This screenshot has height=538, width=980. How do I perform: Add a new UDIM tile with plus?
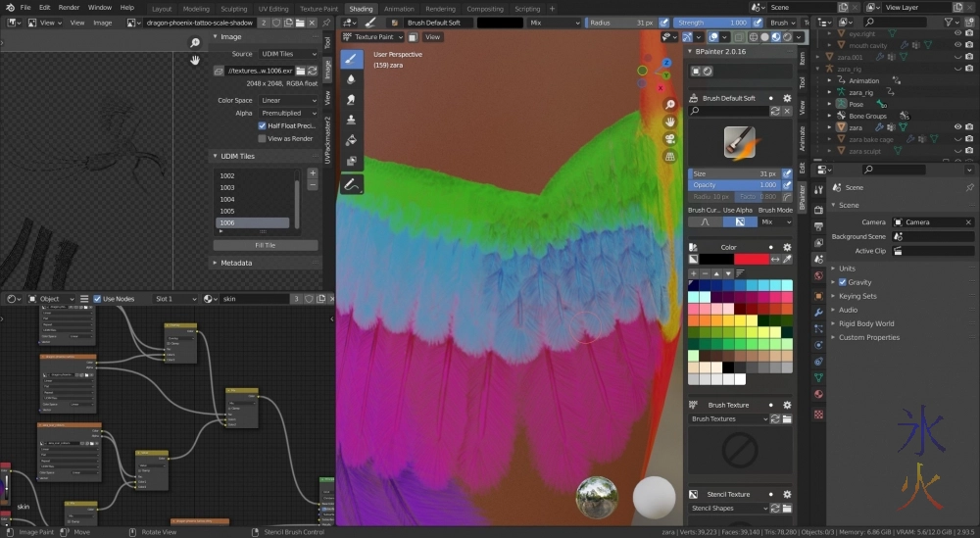point(313,172)
